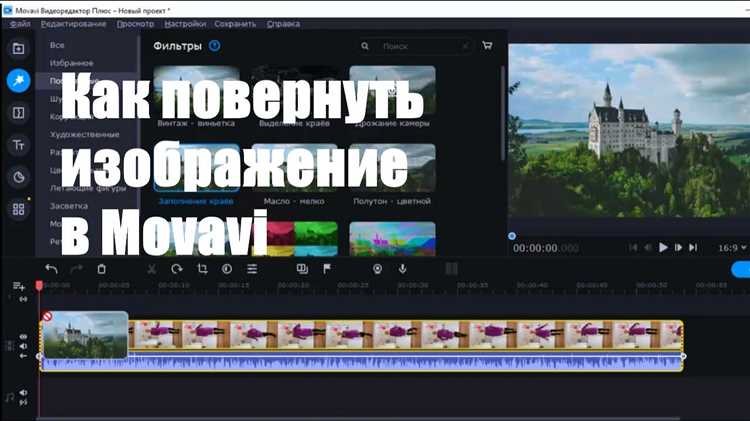Open the shopping cart store icon
The width and height of the screenshot is (750, 421).
487,45
